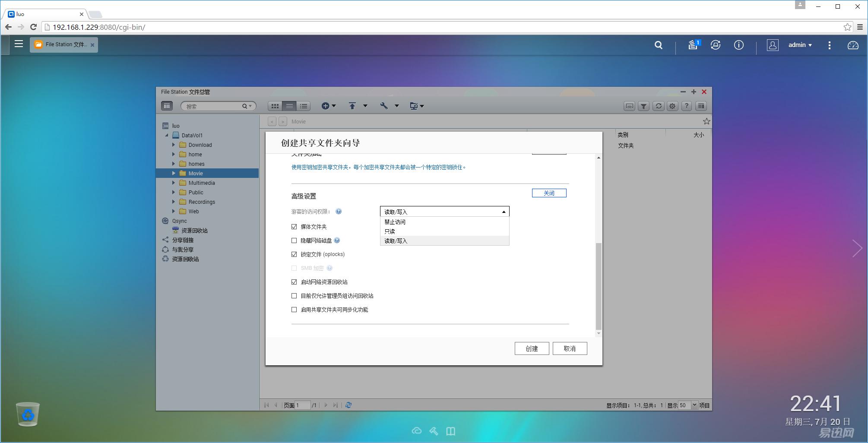Toggle the File Station left panel icon
Viewport: 868px width, 443px height.
click(x=167, y=106)
